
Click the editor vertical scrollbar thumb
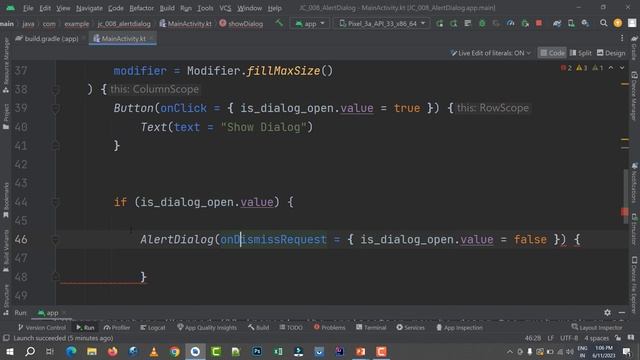(x=625, y=196)
